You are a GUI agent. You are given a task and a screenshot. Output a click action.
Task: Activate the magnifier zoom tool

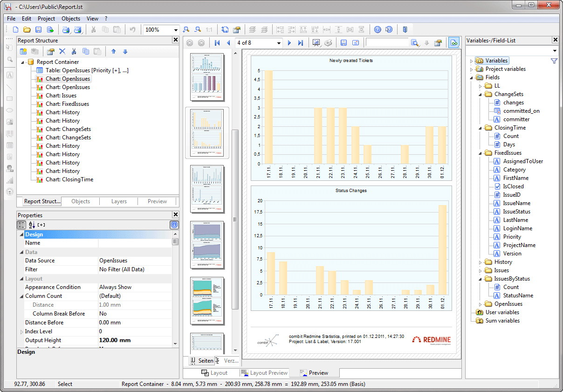[x=9, y=59]
